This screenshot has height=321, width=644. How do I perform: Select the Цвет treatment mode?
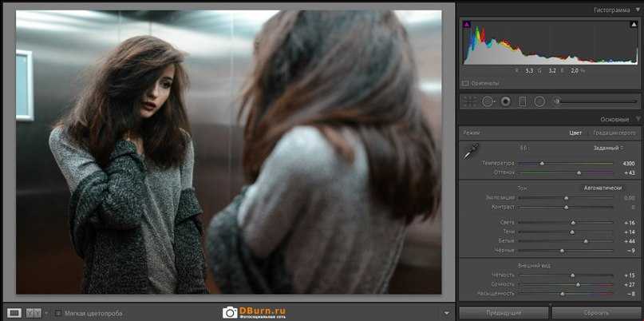pyautogui.click(x=575, y=133)
